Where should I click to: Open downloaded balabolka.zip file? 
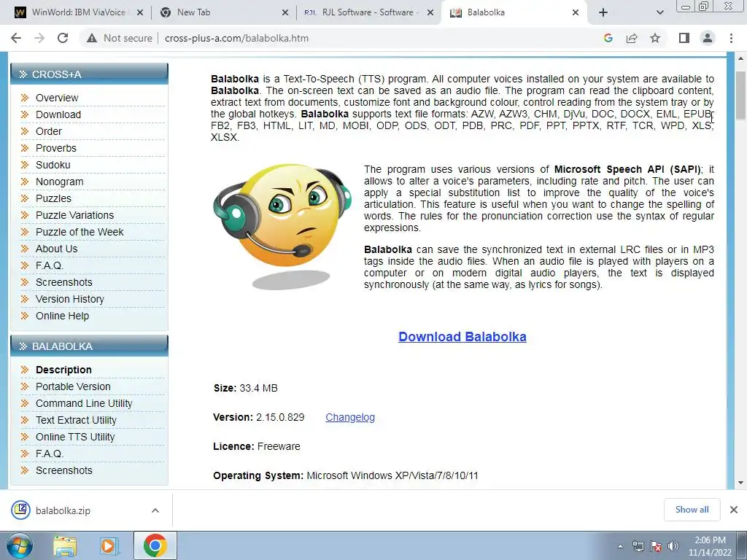[x=63, y=510]
